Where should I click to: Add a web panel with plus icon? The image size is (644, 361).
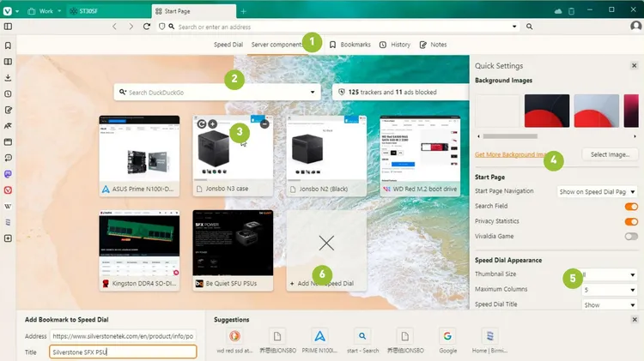pos(8,238)
